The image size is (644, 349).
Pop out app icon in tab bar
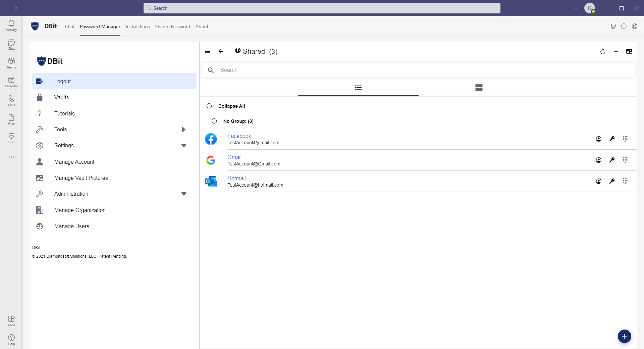(613, 26)
